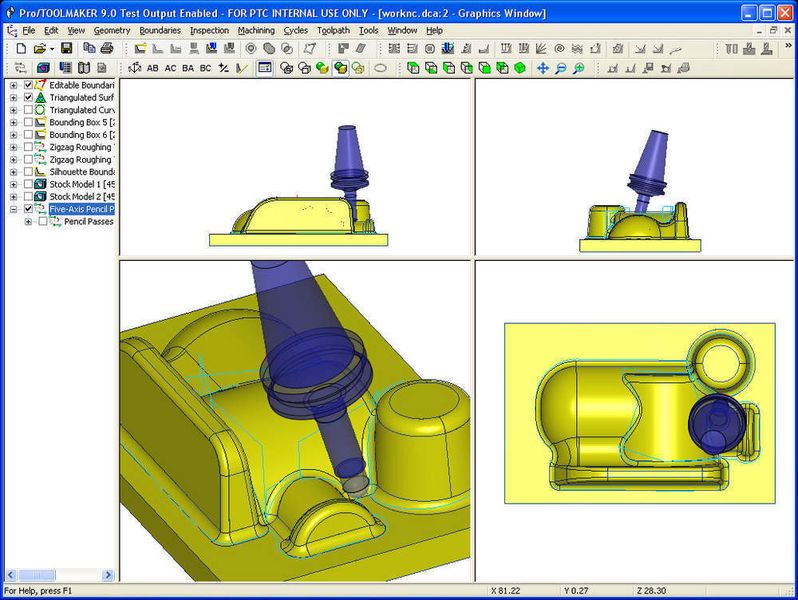Image resolution: width=798 pixels, height=600 pixels.
Task: Click the BA axis view button
Action: tap(188, 68)
